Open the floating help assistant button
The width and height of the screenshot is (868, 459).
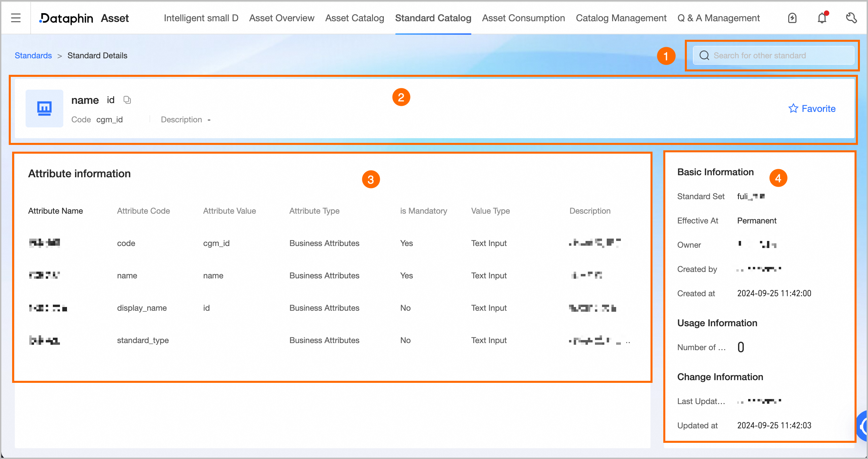(863, 426)
